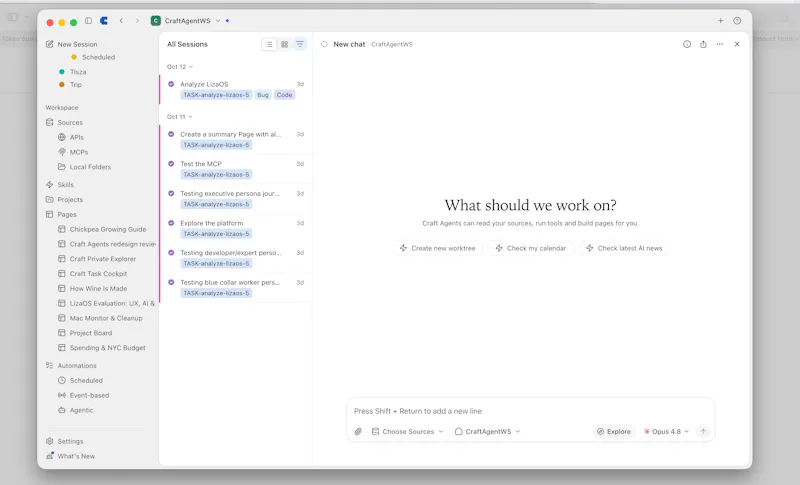Open the APIs sources item

click(71, 137)
